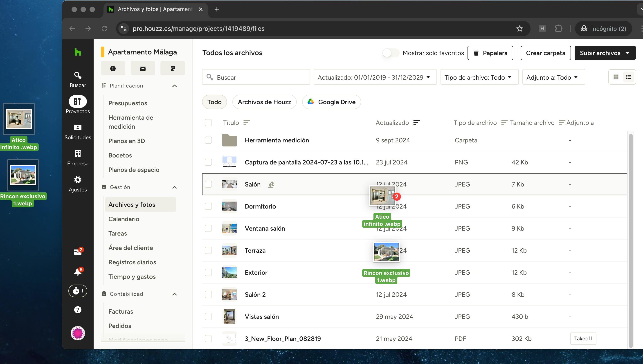The height and width of the screenshot is (364, 643).
Task: Toggle Mostrar solo favoritos switch
Action: click(391, 53)
